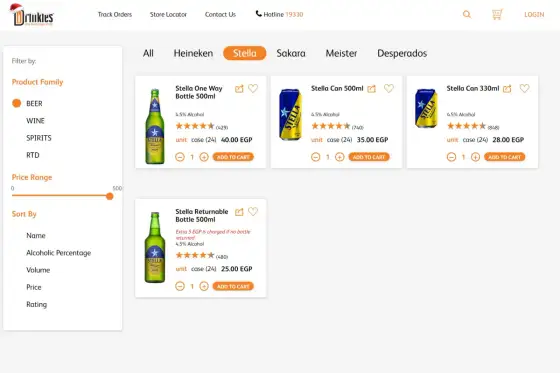Image resolution: width=560 pixels, height=373 pixels.
Task: Click the hotline phone icon
Action: pyautogui.click(x=259, y=14)
